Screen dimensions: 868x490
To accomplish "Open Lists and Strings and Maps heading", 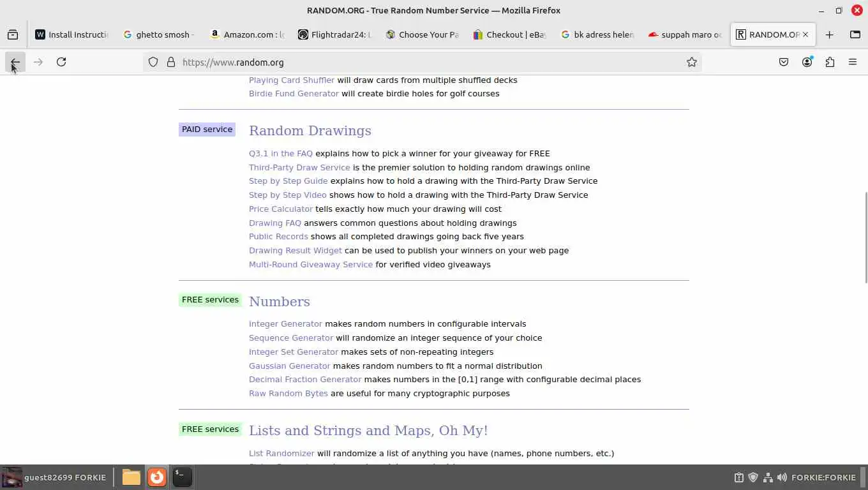I will pos(368,430).
